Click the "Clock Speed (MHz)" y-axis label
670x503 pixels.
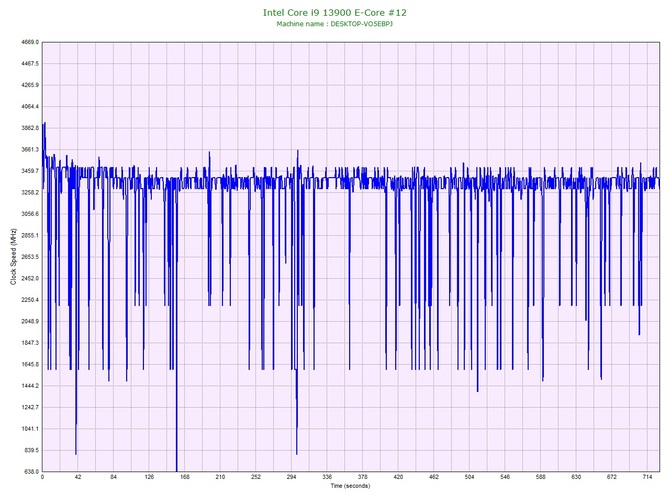point(13,257)
